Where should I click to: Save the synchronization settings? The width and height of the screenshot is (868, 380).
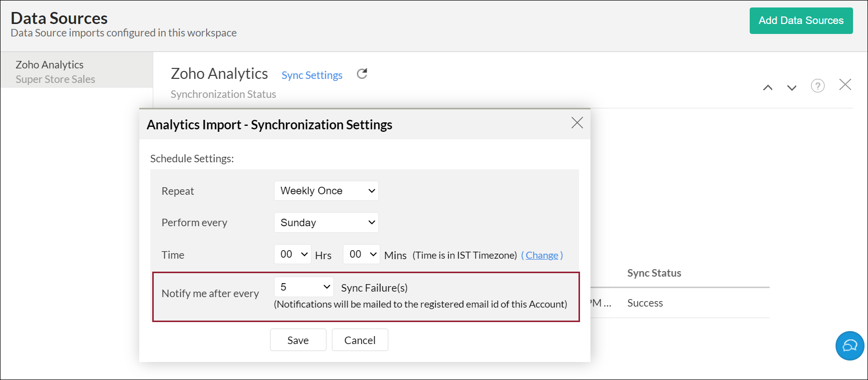[x=298, y=340]
